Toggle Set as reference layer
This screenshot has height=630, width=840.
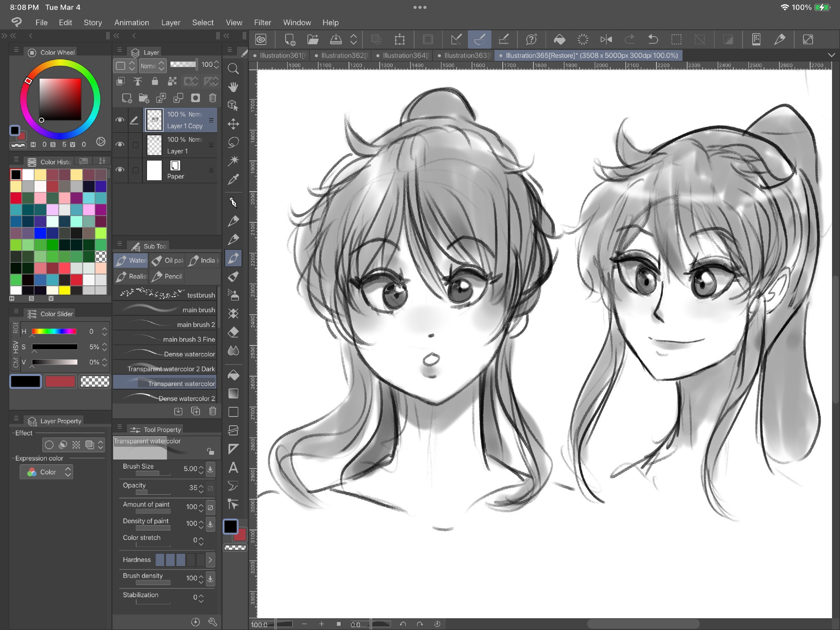pos(137,81)
